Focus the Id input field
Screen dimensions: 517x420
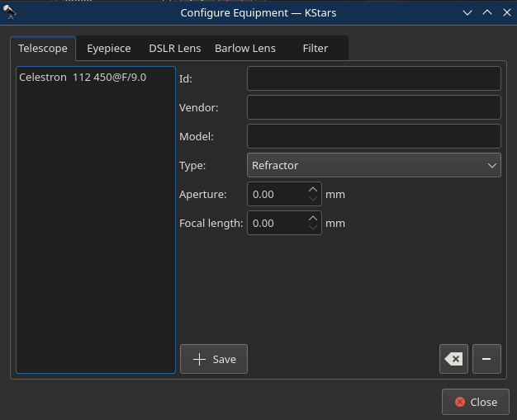click(x=374, y=78)
